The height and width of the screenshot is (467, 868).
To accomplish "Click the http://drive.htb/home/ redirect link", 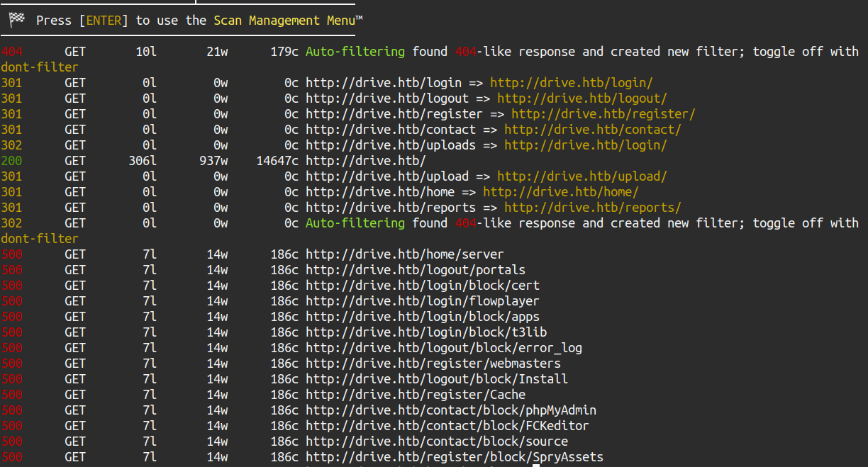I will [560, 192].
